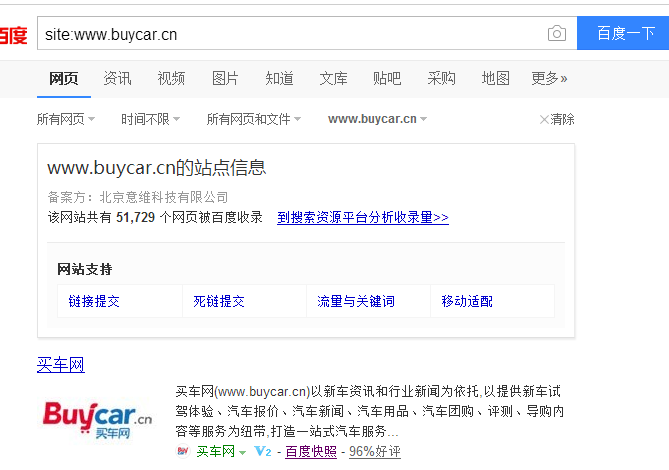
Task: Click the 51,729 indexed pages count
Action: point(135,218)
